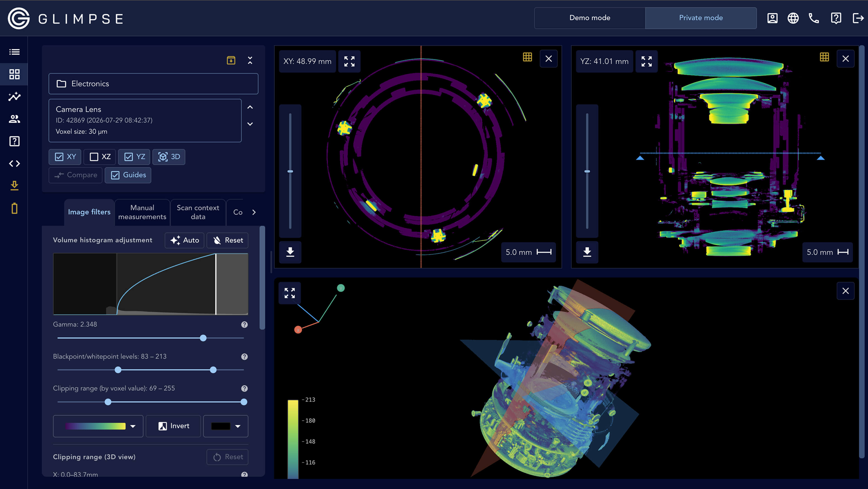
Task: Toggle the 3D view button
Action: [169, 157]
